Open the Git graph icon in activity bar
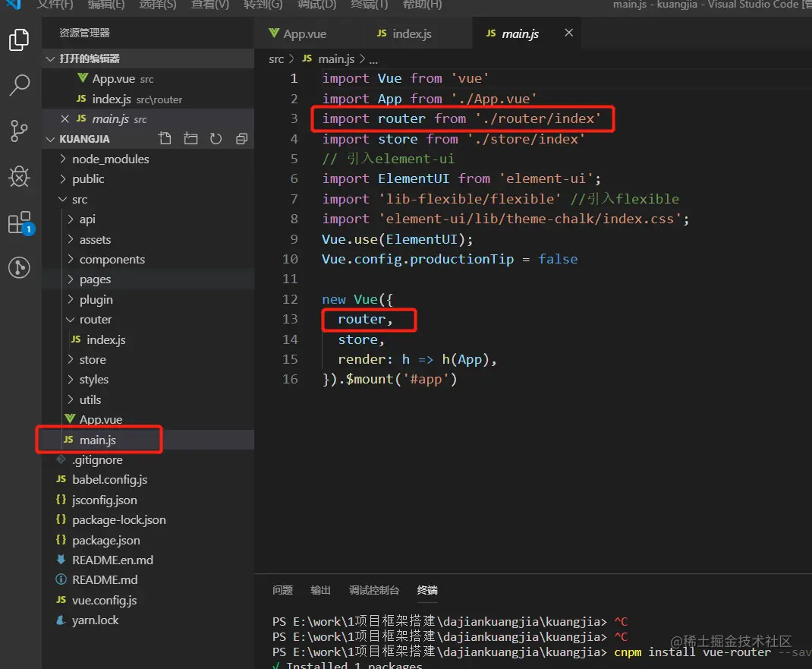Screen dimensions: 812x669 coord(19,267)
